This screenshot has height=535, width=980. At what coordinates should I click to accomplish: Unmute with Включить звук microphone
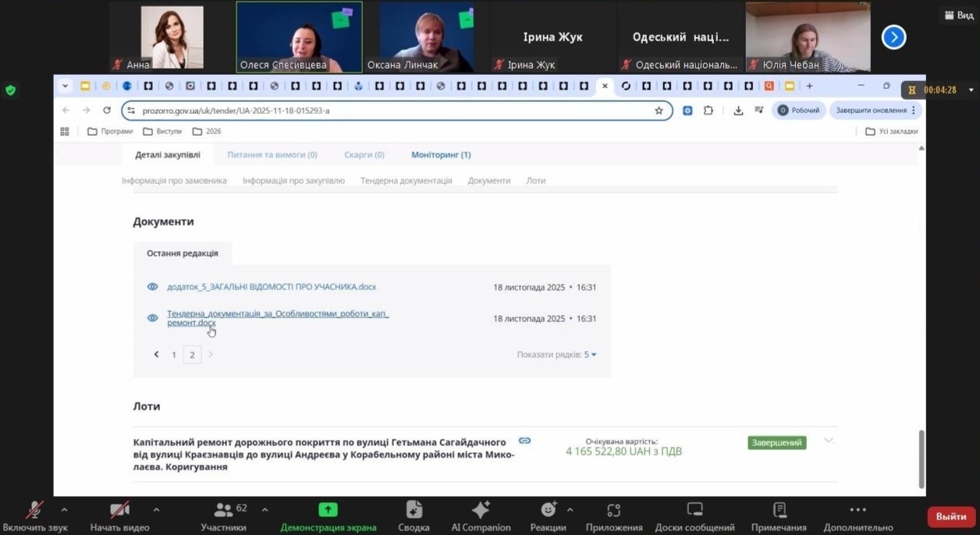coord(34,510)
